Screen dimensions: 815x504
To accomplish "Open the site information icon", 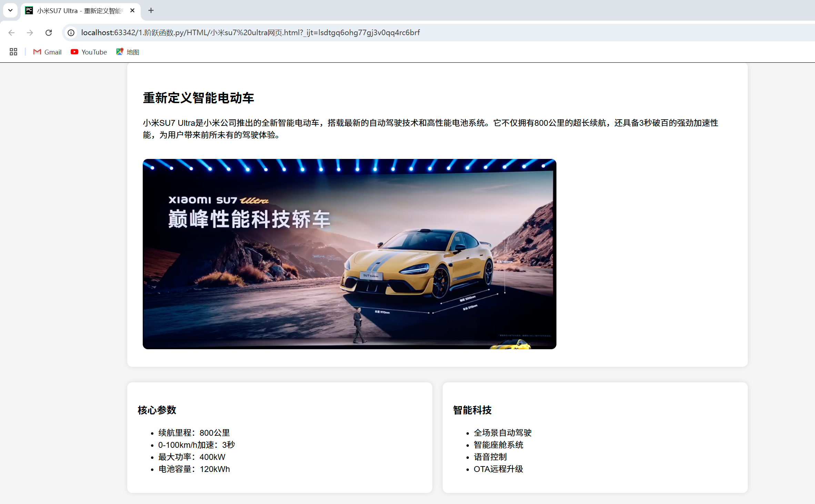I will pyautogui.click(x=71, y=32).
